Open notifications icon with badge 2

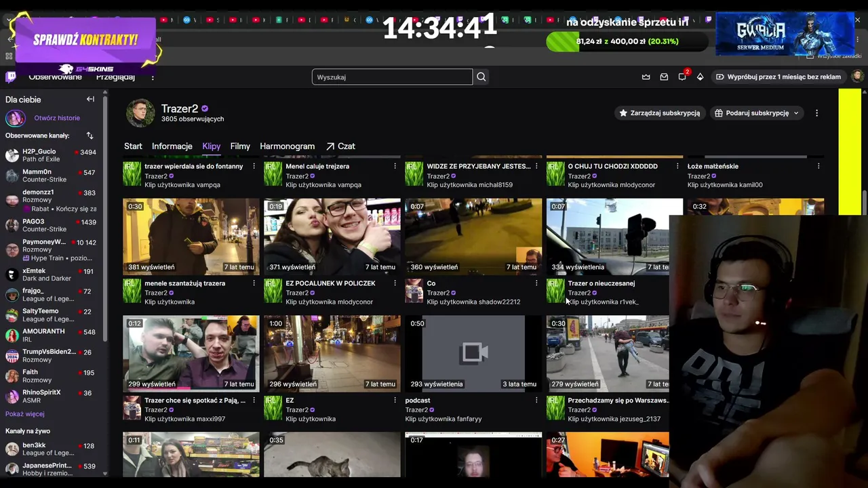click(683, 76)
